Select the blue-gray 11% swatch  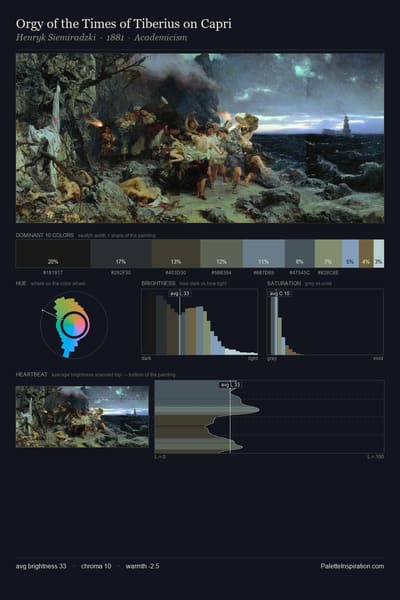click(264, 253)
